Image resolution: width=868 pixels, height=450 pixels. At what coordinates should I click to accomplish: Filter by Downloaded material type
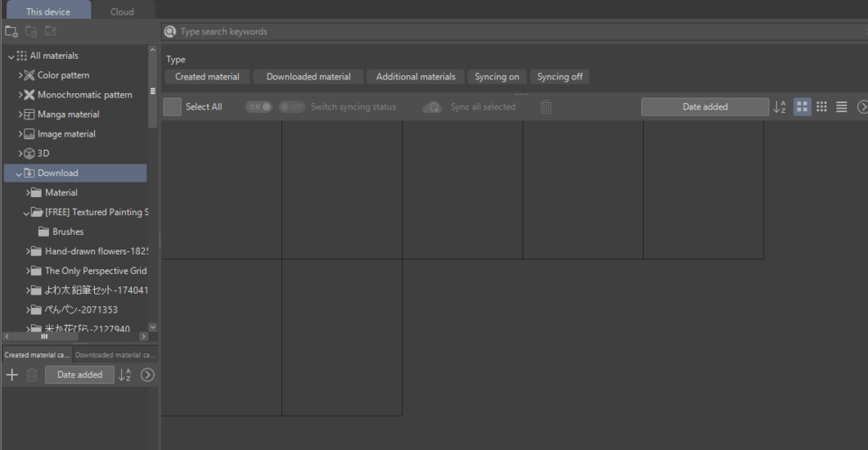(308, 77)
